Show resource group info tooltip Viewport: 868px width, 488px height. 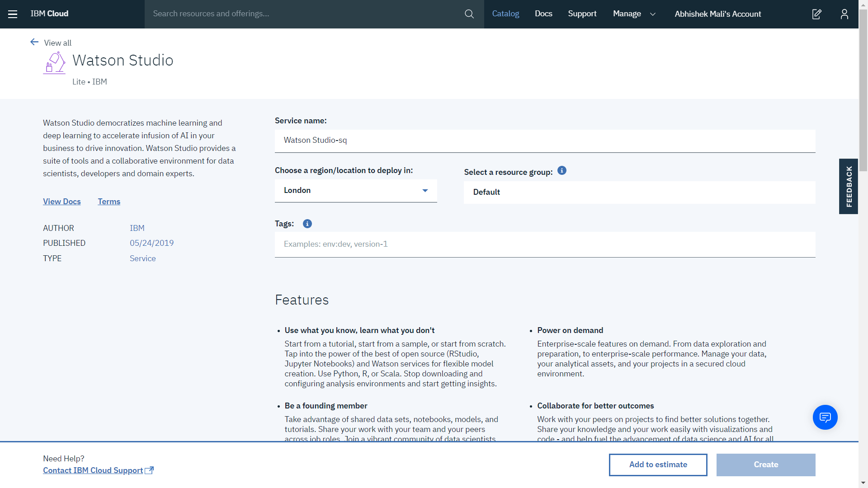pyautogui.click(x=562, y=170)
